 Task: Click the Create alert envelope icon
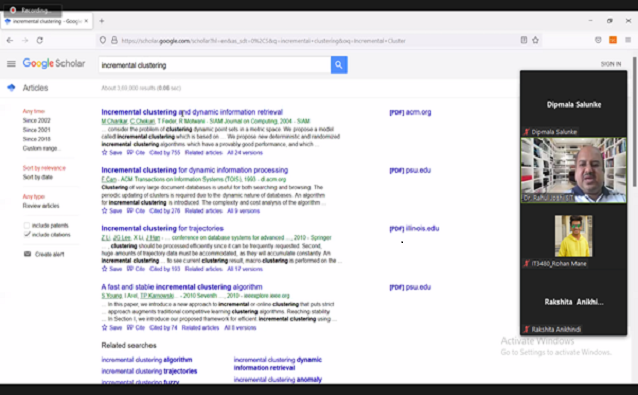(27, 254)
